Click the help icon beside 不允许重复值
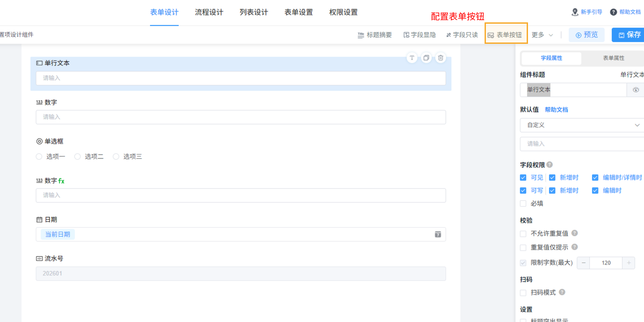 [575, 233]
